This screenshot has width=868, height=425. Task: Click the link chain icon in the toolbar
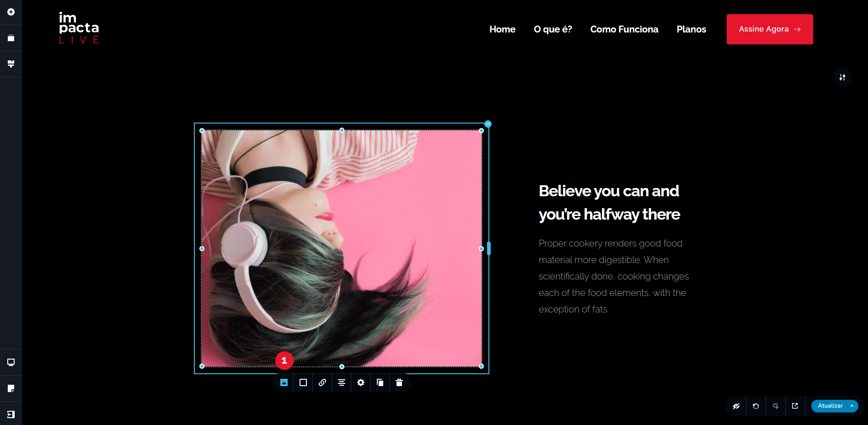click(x=322, y=382)
